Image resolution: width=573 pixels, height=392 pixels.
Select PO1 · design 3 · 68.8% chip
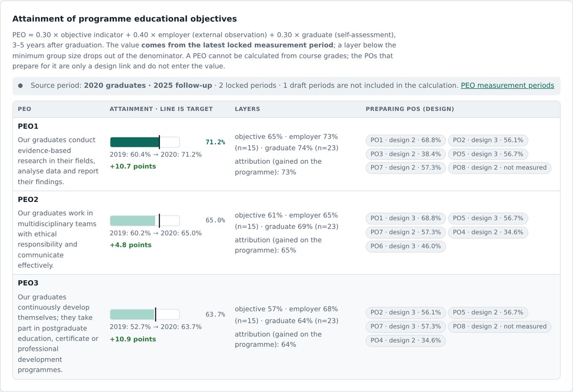tap(406, 218)
